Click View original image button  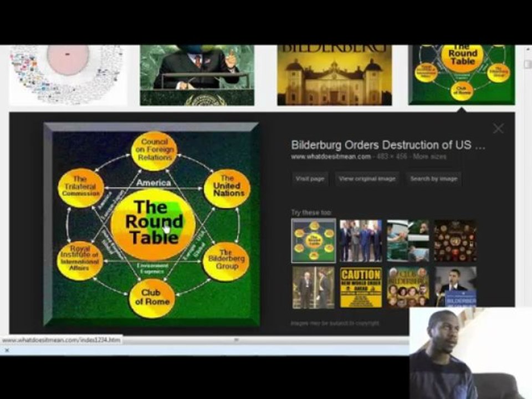click(367, 179)
